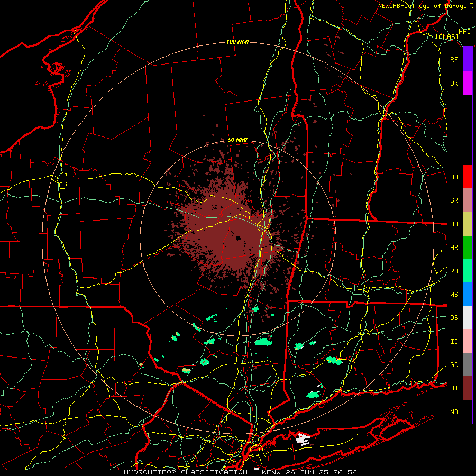476x476 pixels.
Task: Click the UK legend label
Action: click(x=454, y=83)
